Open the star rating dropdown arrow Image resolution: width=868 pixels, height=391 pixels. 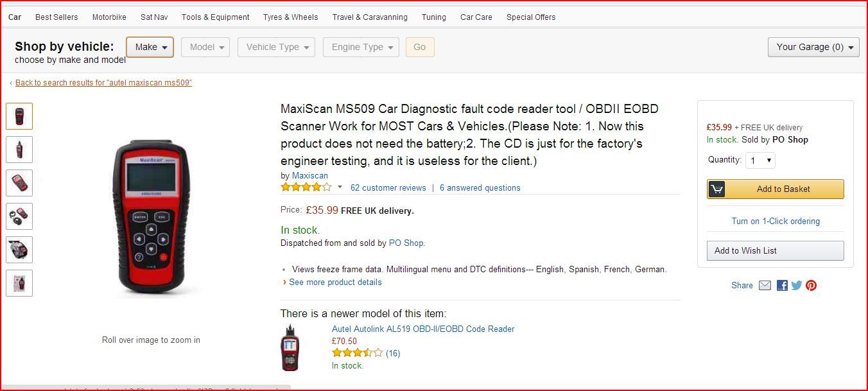(x=340, y=187)
